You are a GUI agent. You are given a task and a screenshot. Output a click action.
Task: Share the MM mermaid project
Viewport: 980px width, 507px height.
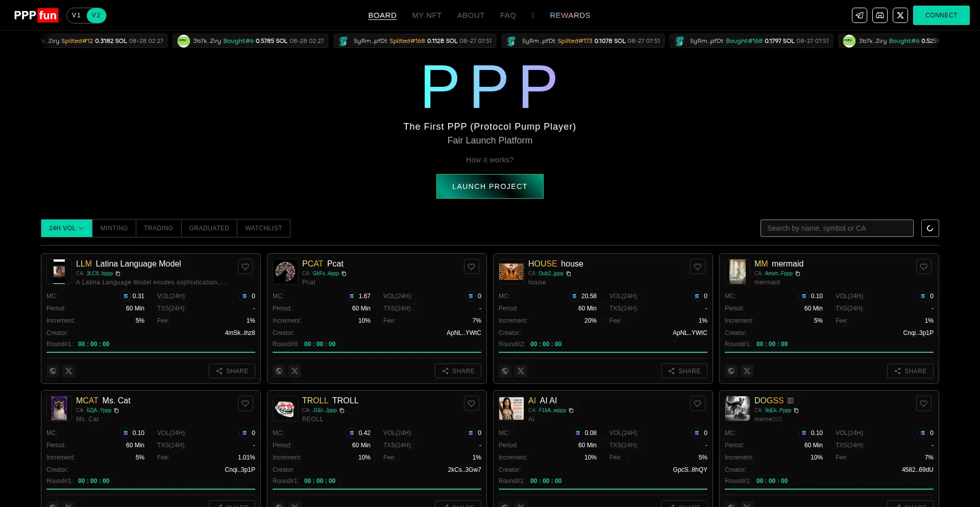click(x=910, y=371)
